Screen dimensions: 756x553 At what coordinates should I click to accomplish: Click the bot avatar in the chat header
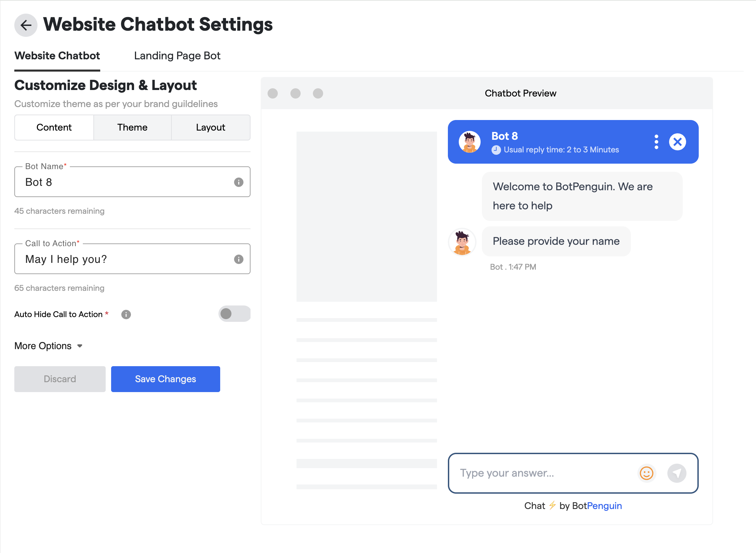pos(469,142)
